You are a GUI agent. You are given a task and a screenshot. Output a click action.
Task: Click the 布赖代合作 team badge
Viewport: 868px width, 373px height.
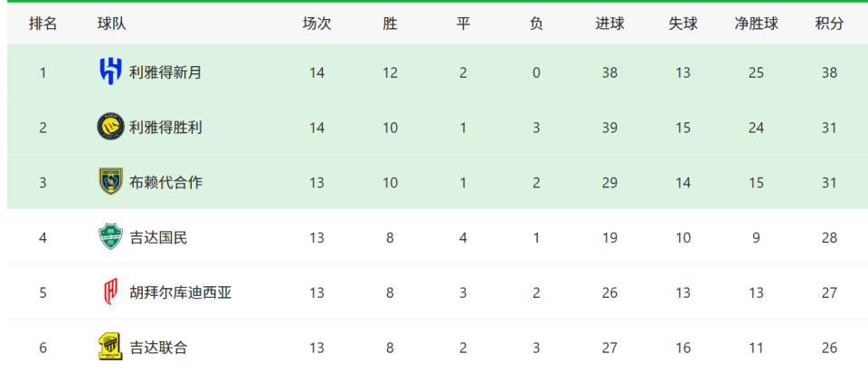(110, 182)
